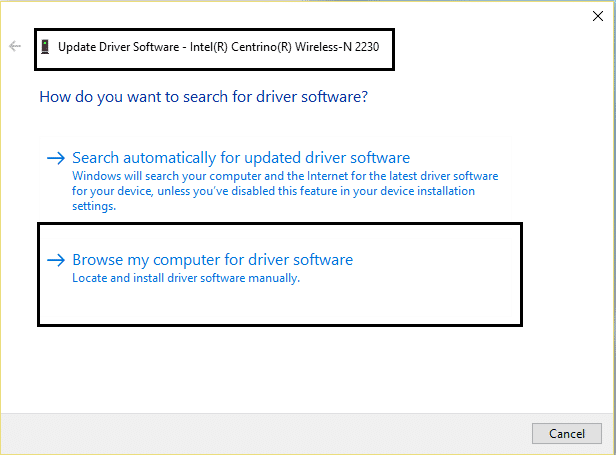Click the arrow icon beside Search automatically
The image size is (616, 455).
(x=56, y=158)
